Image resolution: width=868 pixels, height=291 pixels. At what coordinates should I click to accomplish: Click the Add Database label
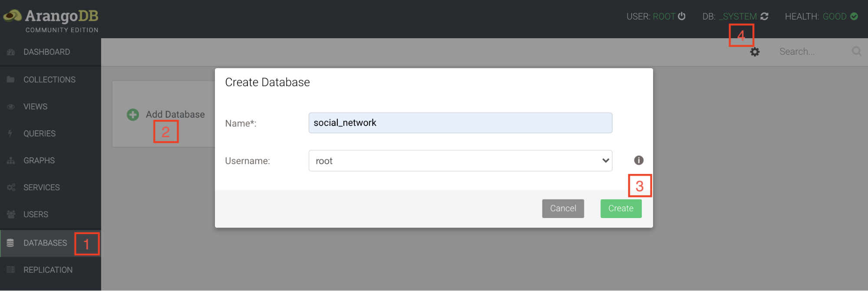click(175, 114)
